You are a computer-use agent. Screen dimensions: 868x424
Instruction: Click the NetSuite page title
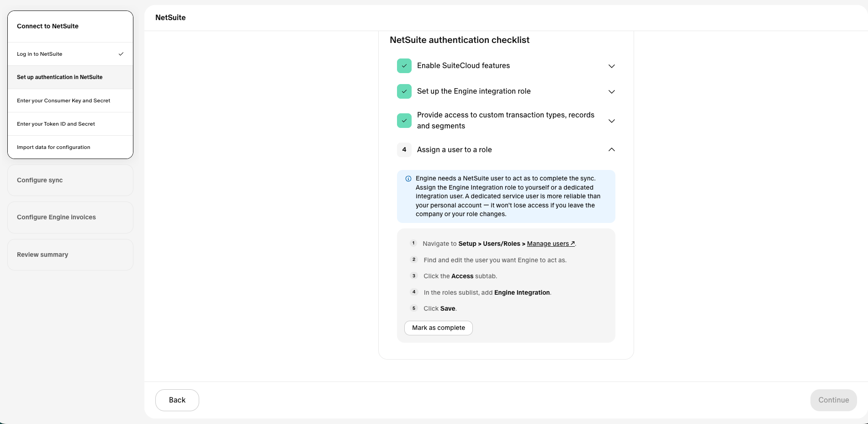(x=170, y=18)
